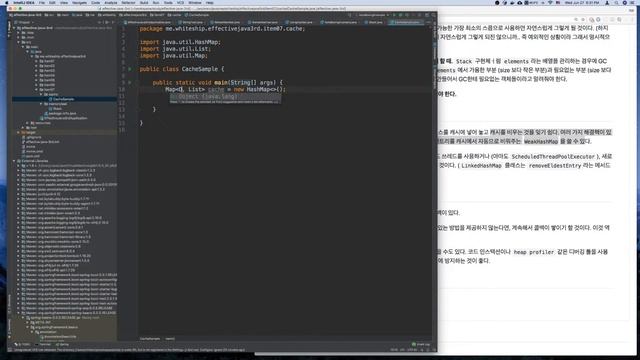Click the Debug button in toolbar
The height and width of the screenshot is (360, 640).
400,15
